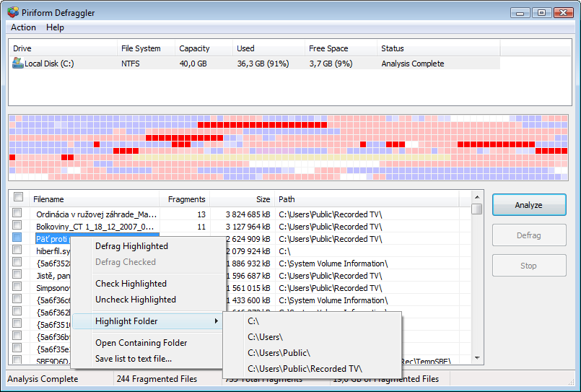
Task: Sort file list by Path column header
Action: 367,199
